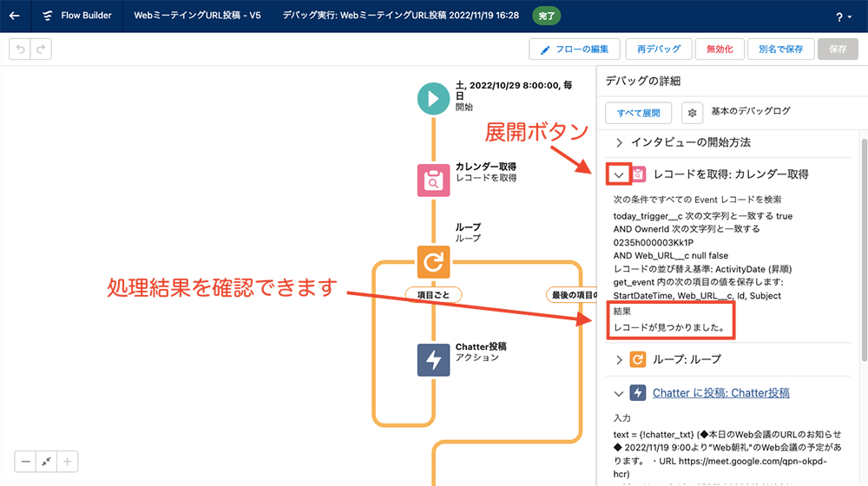Select the green Start play element
This screenshot has width=868, height=486.
click(x=433, y=99)
